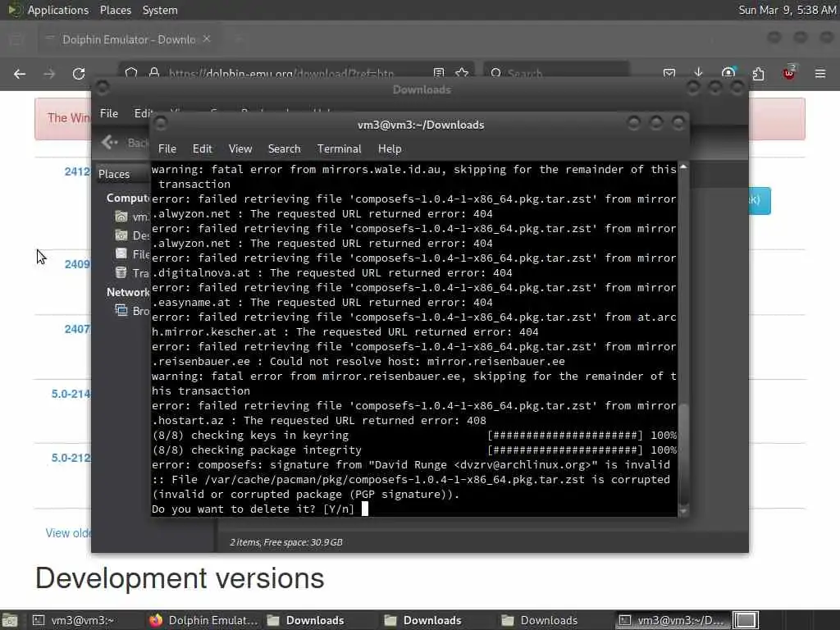Switch to Dolphin Emulator Firefox taskbar item
The width and height of the screenshot is (840, 630).
click(203, 620)
